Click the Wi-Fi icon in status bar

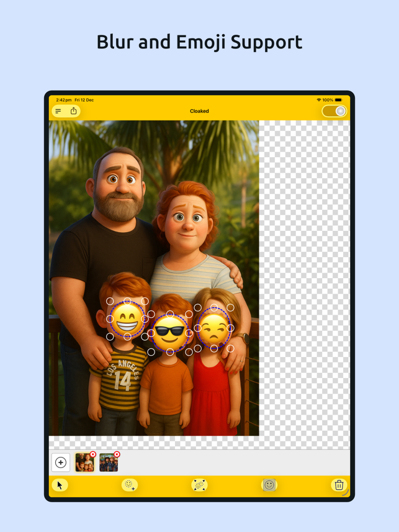(319, 100)
